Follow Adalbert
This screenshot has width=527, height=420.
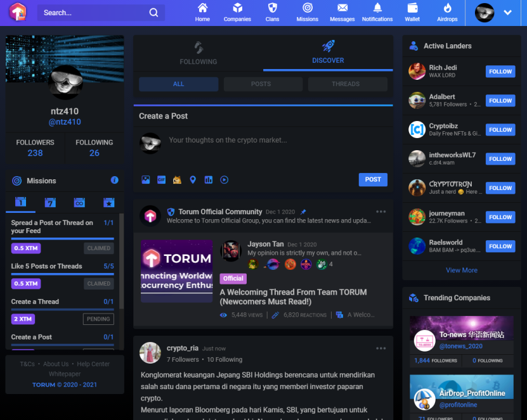click(500, 100)
